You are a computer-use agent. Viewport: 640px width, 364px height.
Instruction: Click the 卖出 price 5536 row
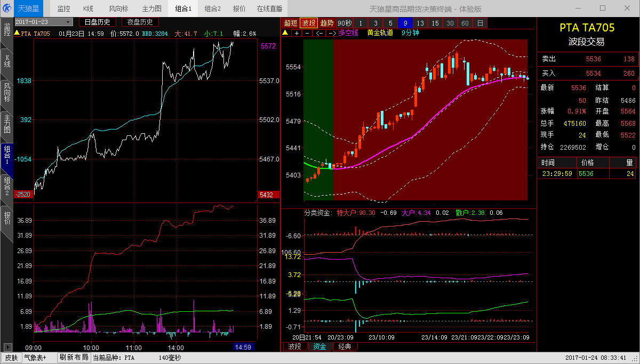[588, 59]
